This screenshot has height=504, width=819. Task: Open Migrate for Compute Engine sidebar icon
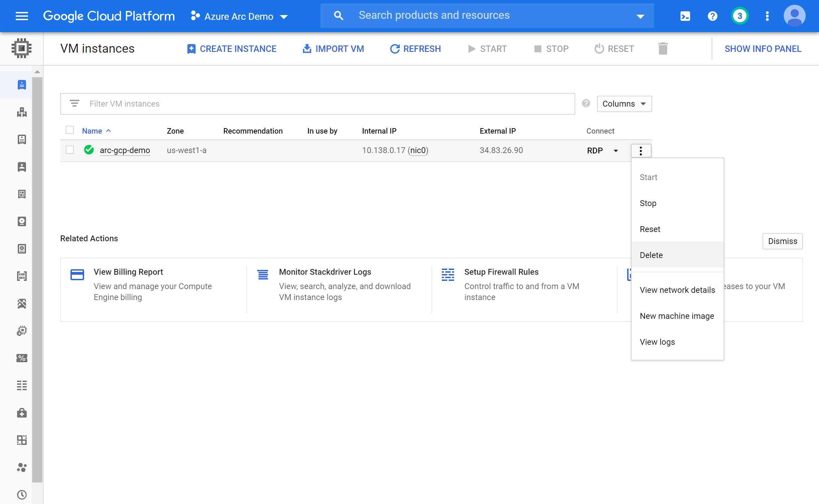(x=22, y=331)
